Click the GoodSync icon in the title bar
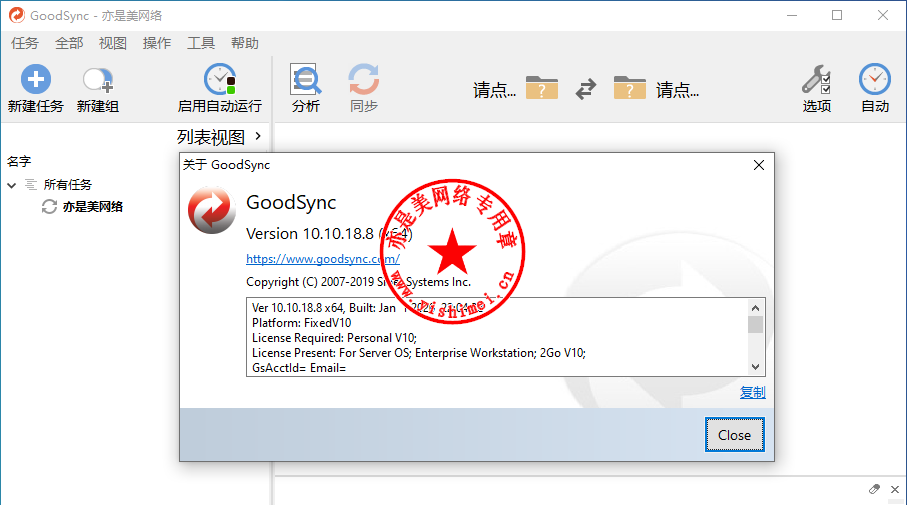The height and width of the screenshot is (505, 907). pyautogui.click(x=17, y=15)
